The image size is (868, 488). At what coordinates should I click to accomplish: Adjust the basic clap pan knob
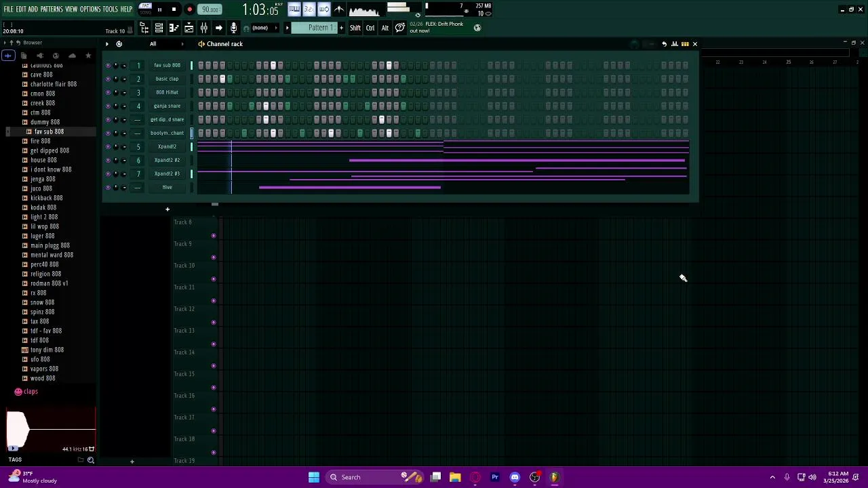coord(116,79)
